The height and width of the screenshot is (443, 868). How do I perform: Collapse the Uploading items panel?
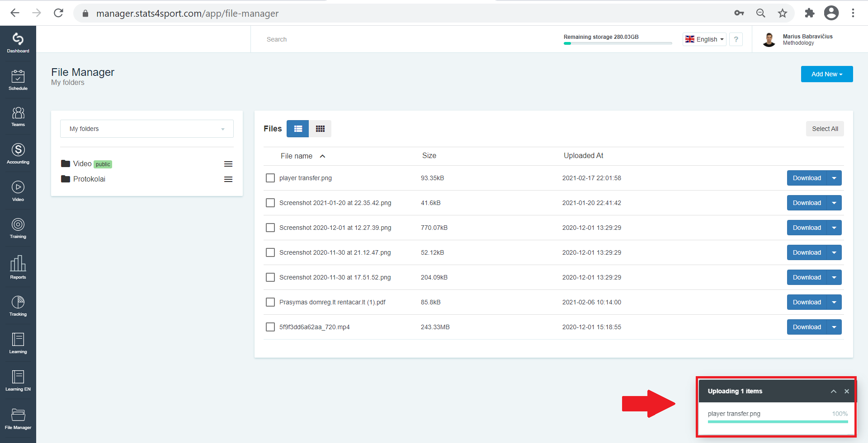click(x=834, y=392)
